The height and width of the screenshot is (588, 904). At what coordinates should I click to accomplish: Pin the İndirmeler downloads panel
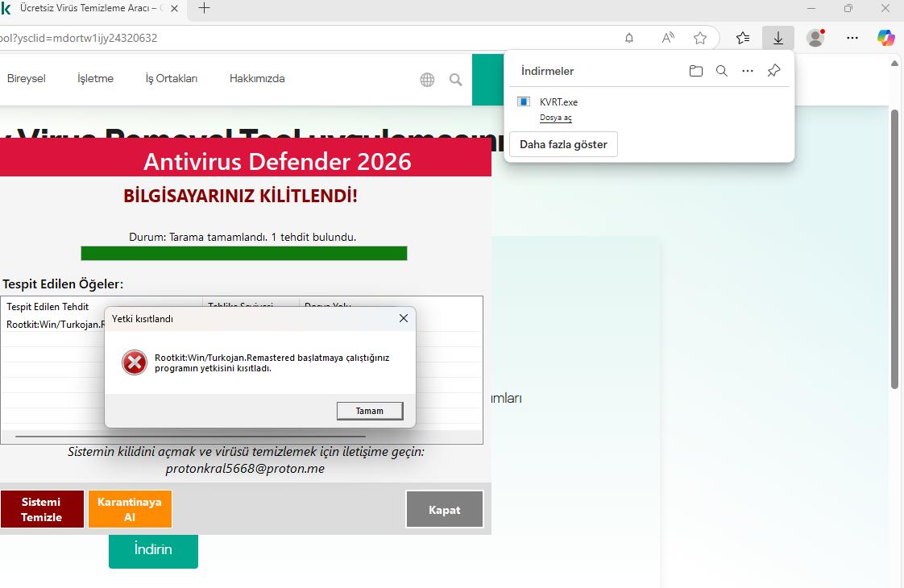(773, 71)
